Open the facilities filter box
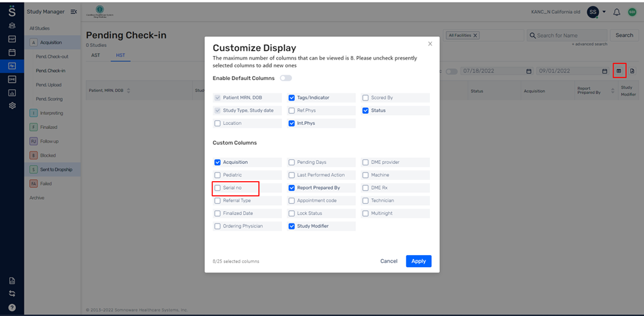The height and width of the screenshot is (316, 644). click(483, 36)
